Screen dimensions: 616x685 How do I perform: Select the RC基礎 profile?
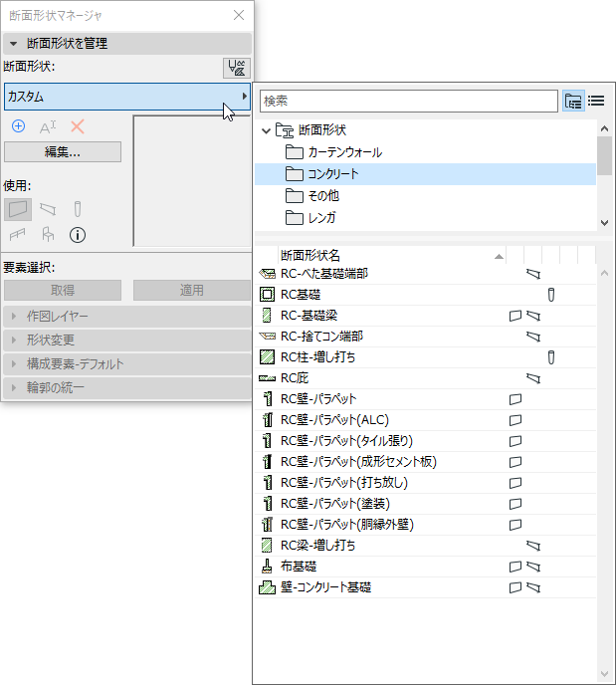(425, 295)
